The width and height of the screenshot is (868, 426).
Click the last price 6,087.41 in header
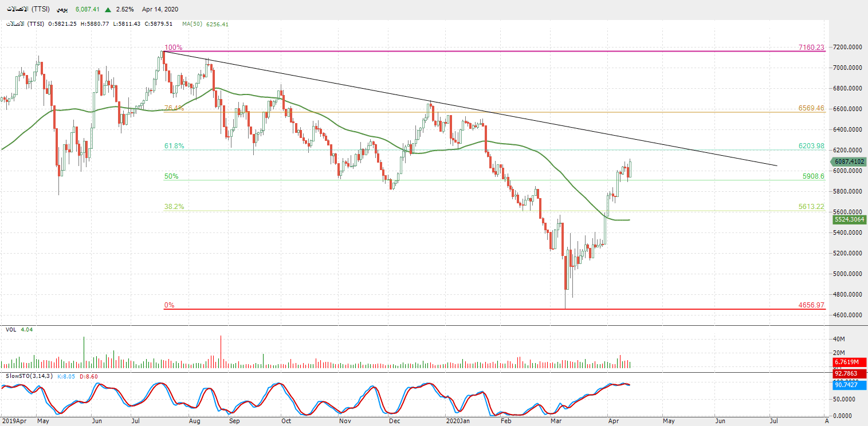(88, 9)
